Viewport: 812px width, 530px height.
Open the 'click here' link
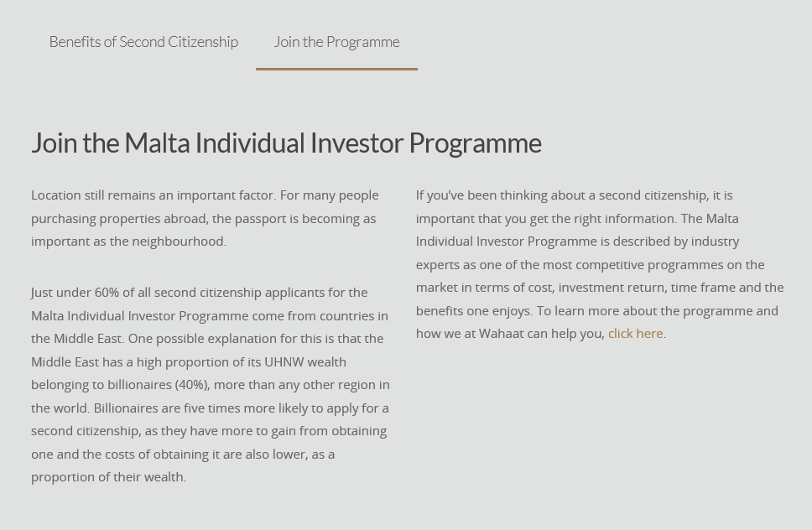click(635, 334)
